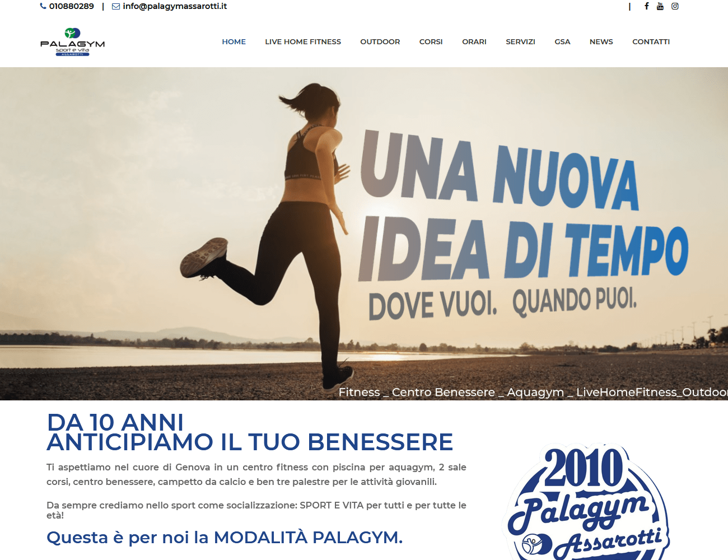The image size is (728, 560).
Task: Open the Facebook icon in top bar
Action: 646,6
